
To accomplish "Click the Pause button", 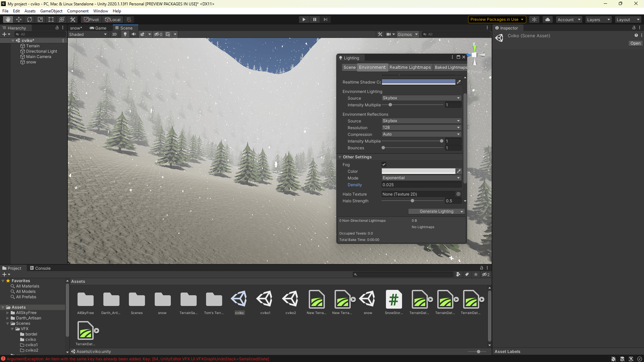I will point(314,19).
